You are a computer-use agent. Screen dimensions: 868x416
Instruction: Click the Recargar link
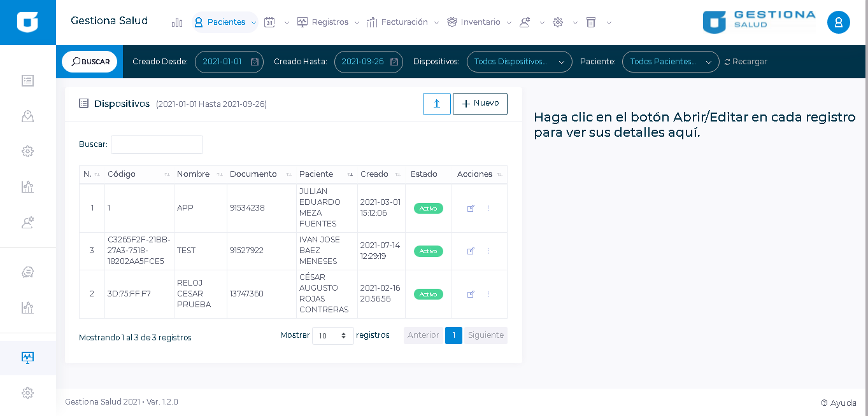pyautogui.click(x=746, y=62)
